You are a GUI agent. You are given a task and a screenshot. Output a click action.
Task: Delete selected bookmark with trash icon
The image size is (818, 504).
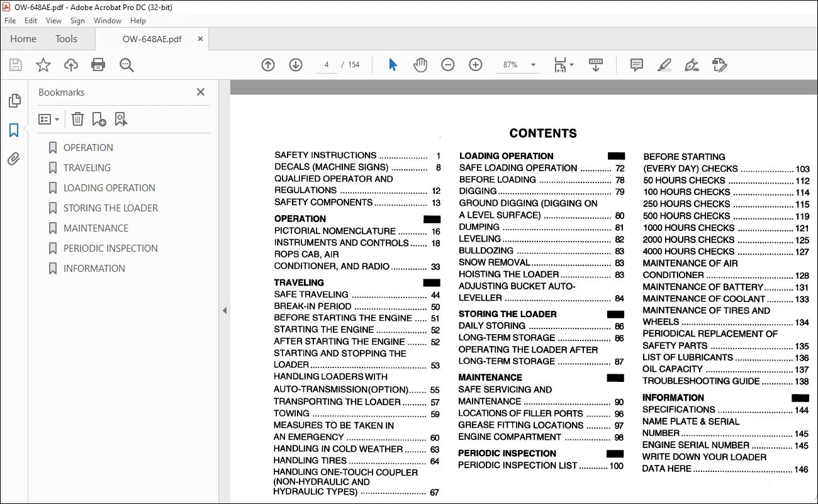(x=77, y=119)
